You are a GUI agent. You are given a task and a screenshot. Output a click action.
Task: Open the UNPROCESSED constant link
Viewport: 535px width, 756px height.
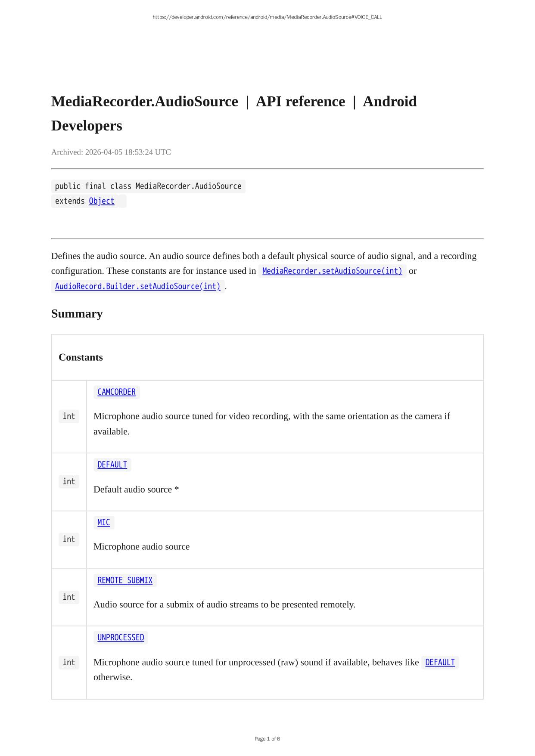[121, 638]
